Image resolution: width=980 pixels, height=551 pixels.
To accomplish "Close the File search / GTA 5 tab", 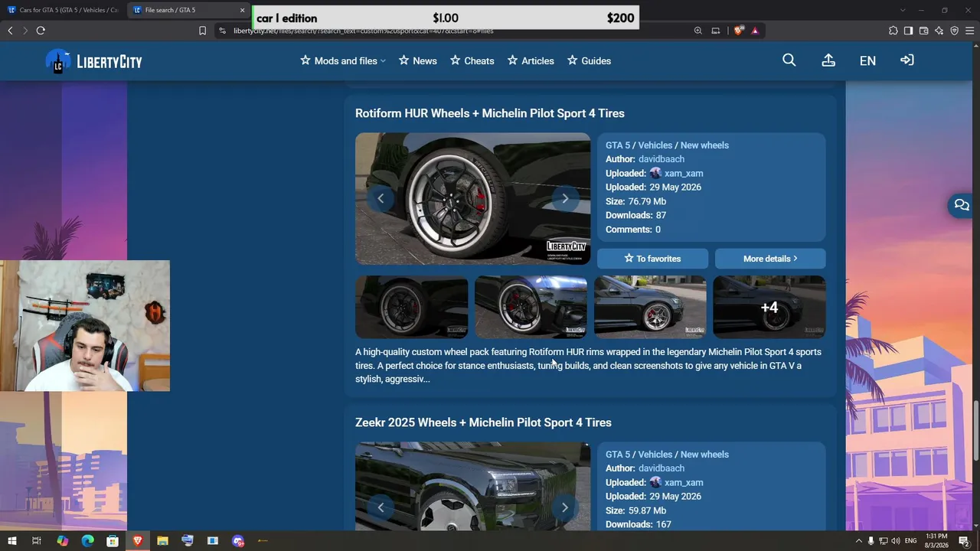I will (x=243, y=10).
